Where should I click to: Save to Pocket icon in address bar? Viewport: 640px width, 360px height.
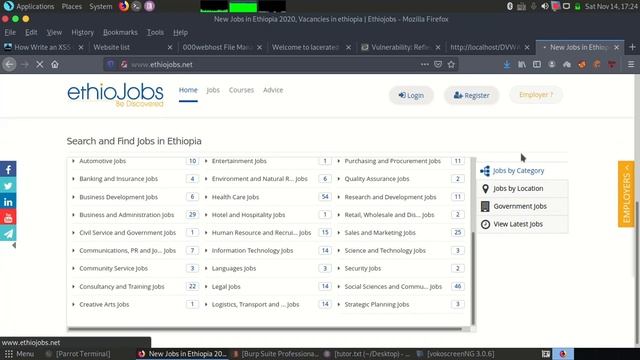[x=438, y=64]
